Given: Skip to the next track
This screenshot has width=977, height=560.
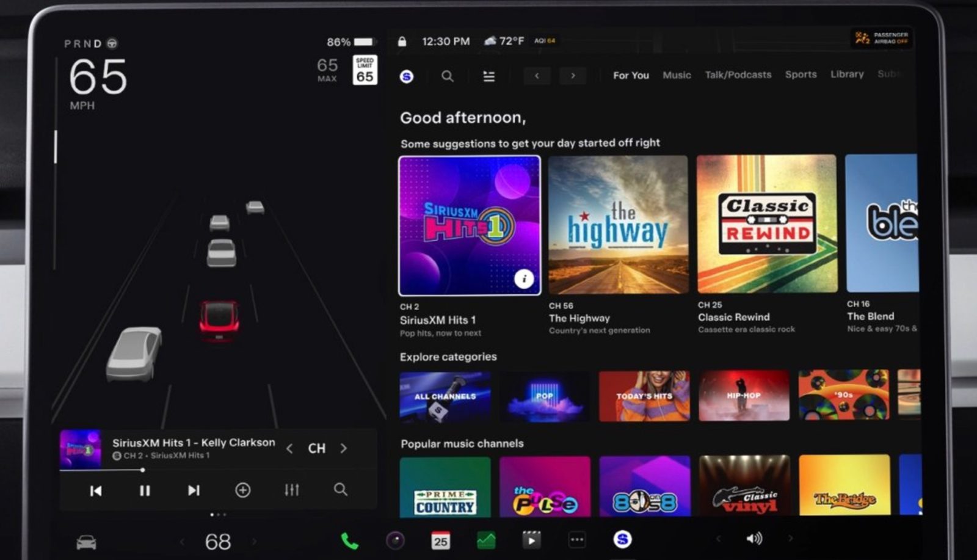Looking at the screenshot, I should [x=194, y=490].
